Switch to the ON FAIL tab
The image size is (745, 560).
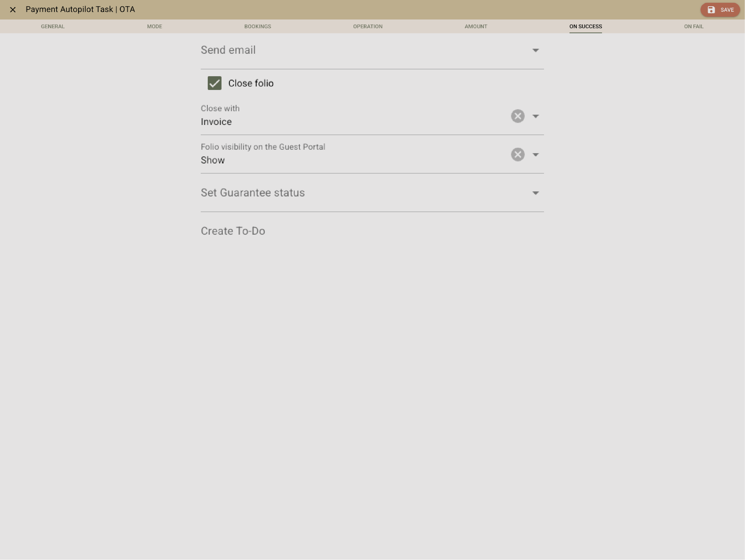click(693, 26)
